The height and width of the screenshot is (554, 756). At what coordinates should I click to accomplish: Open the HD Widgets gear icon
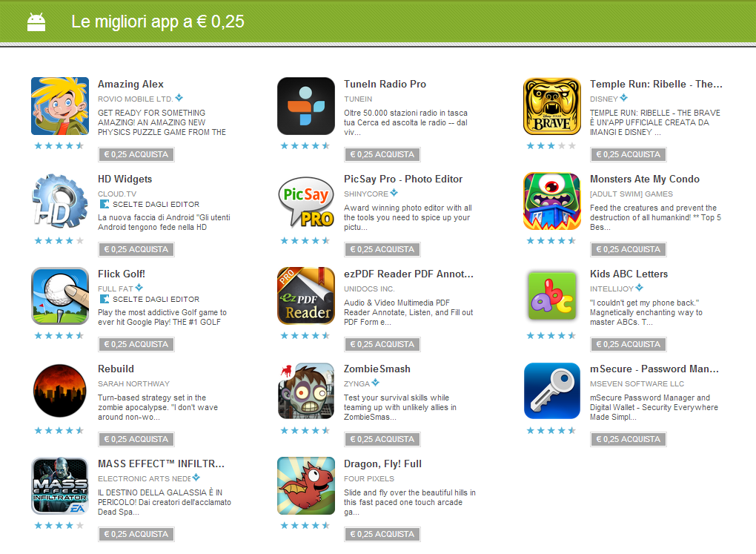pyautogui.click(x=60, y=201)
